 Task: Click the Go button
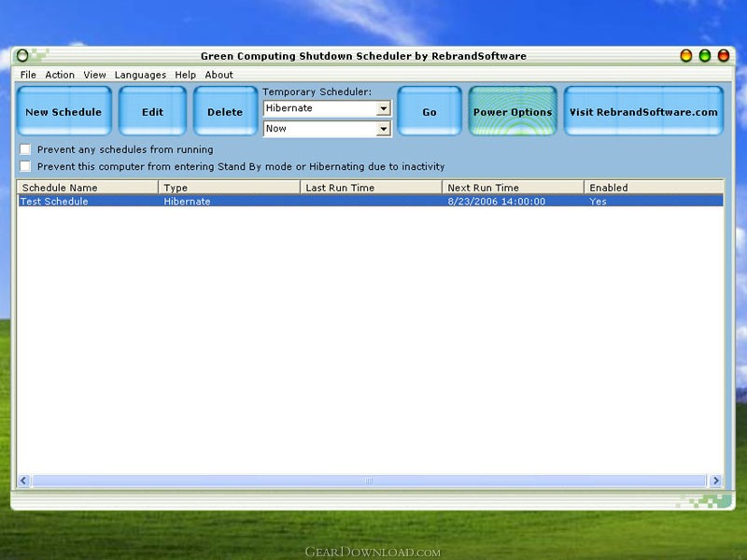pyautogui.click(x=430, y=111)
